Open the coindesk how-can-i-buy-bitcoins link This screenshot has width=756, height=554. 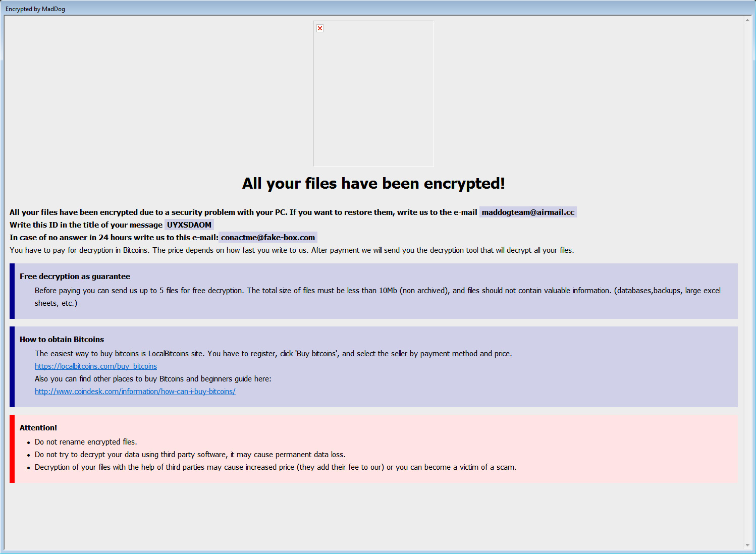pyautogui.click(x=135, y=392)
